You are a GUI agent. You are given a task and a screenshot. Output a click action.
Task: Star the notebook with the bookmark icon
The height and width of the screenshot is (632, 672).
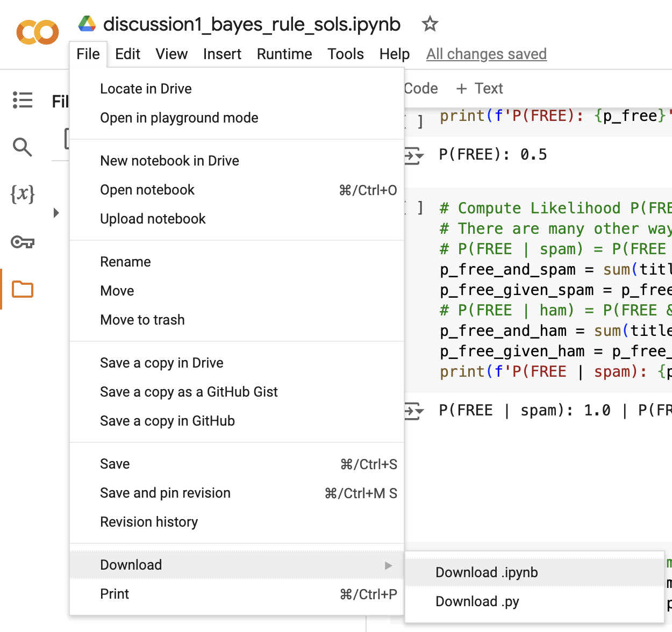(x=429, y=24)
